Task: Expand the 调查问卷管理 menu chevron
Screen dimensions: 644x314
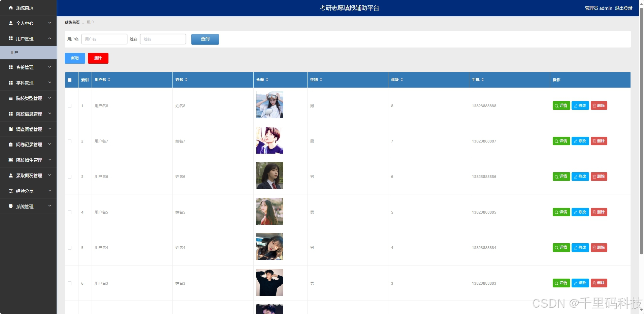Action: pos(50,129)
